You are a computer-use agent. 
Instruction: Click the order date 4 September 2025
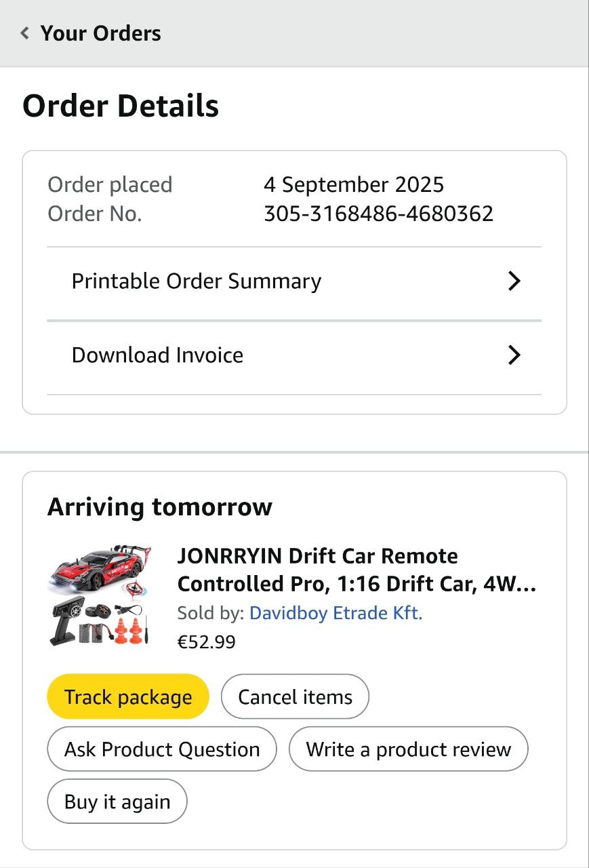354,184
